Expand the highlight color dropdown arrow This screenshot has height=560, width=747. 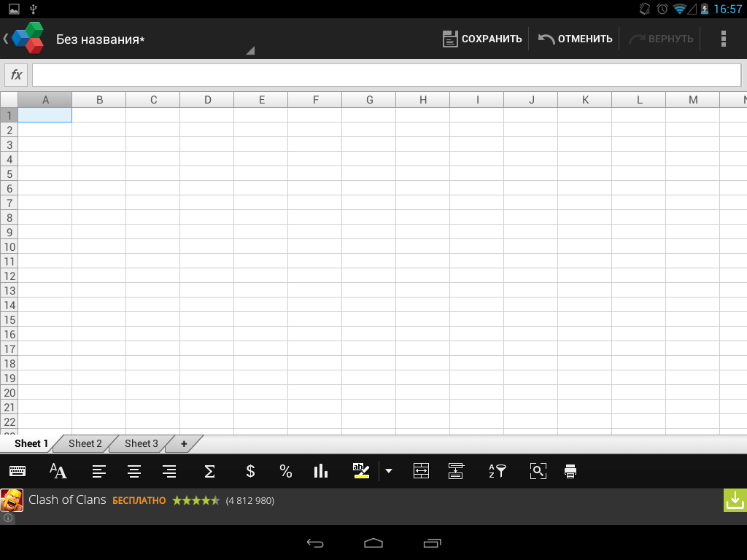coord(389,472)
